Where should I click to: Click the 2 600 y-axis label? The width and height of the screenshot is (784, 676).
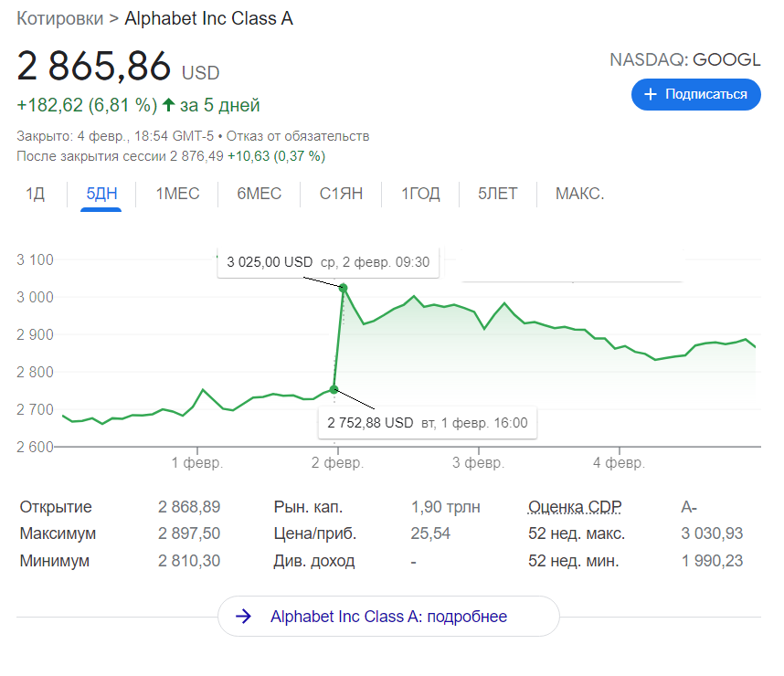pyautogui.click(x=35, y=447)
